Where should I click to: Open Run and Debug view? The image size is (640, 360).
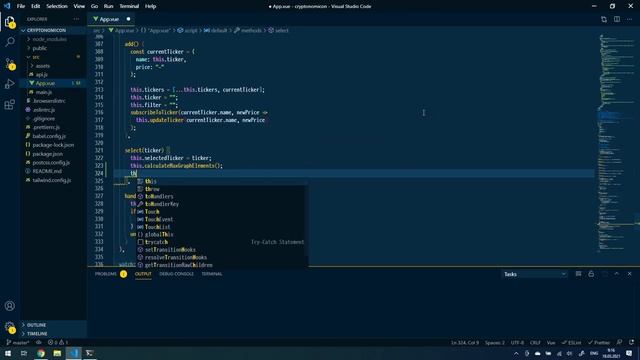click(x=10, y=84)
